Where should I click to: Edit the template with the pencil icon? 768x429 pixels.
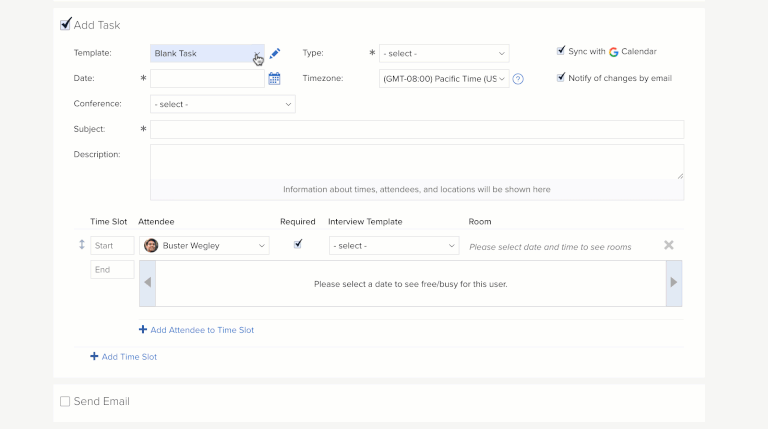point(275,53)
